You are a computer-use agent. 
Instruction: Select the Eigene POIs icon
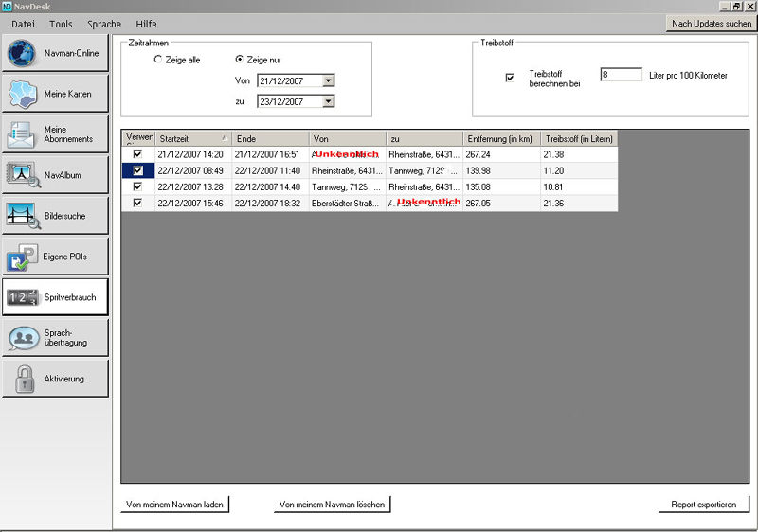[23, 257]
